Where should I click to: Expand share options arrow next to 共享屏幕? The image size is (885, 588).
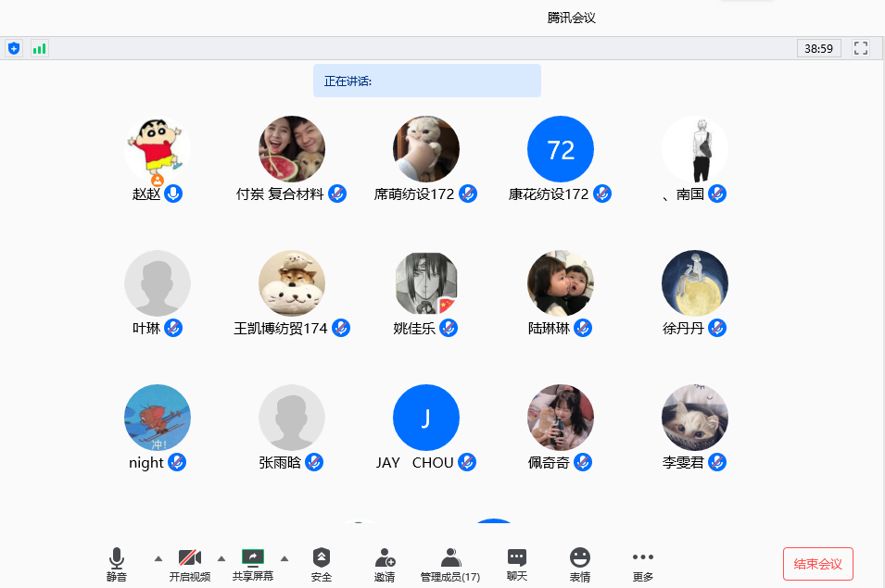coord(284,558)
